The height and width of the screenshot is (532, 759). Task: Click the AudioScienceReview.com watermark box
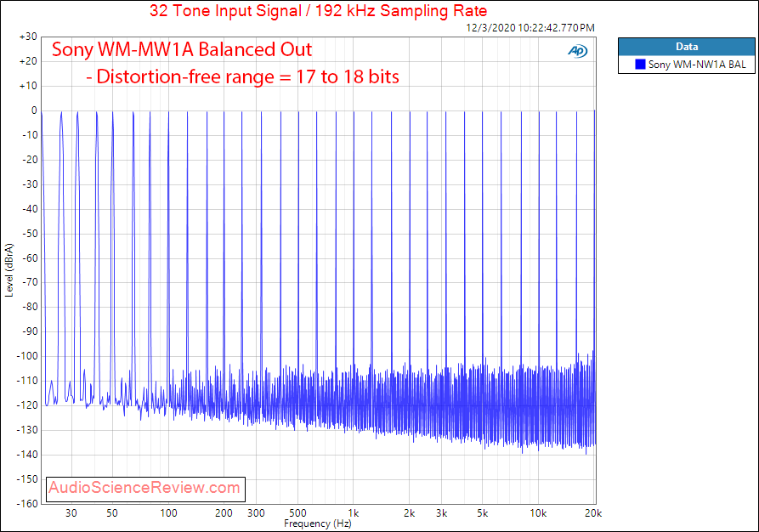point(145,489)
